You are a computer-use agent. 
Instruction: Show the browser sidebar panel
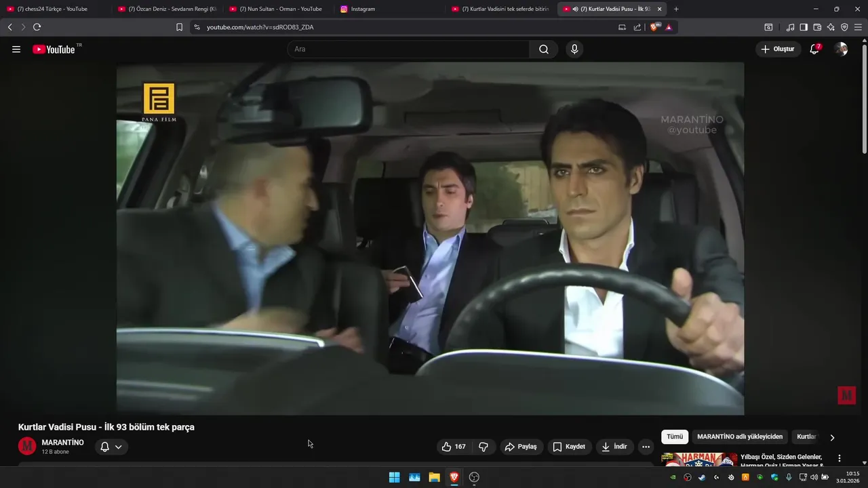pyautogui.click(x=804, y=27)
